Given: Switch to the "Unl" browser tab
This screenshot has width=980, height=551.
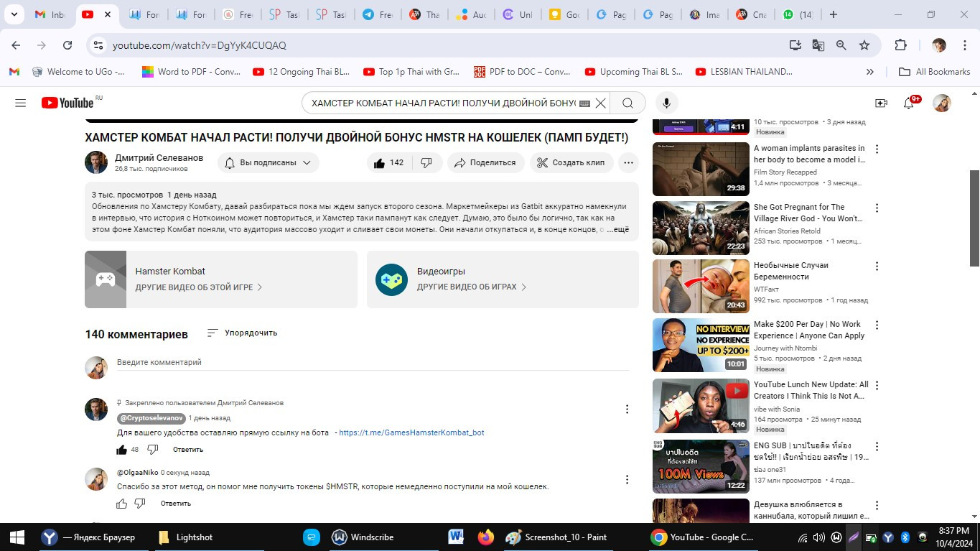Looking at the screenshot, I should [519, 14].
